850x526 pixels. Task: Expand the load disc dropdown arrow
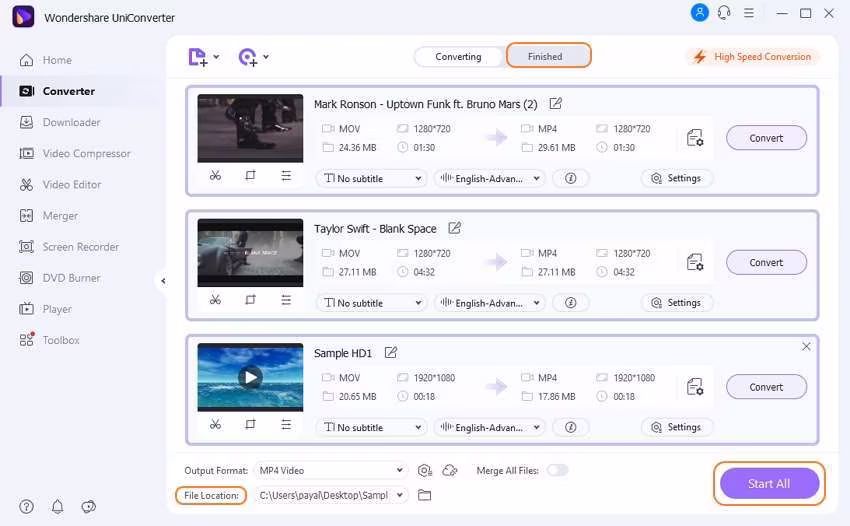(266, 56)
